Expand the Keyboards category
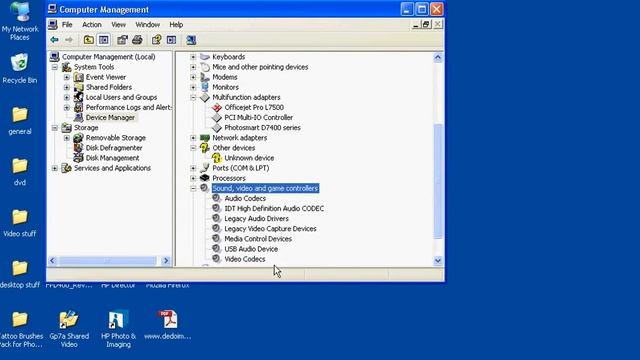The height and width of the screenshot is (360, 640). (x=193, y=57)
